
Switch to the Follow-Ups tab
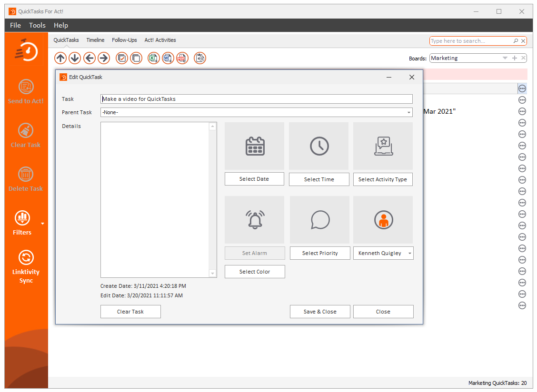pyautogui.click(x=124, y=40)
